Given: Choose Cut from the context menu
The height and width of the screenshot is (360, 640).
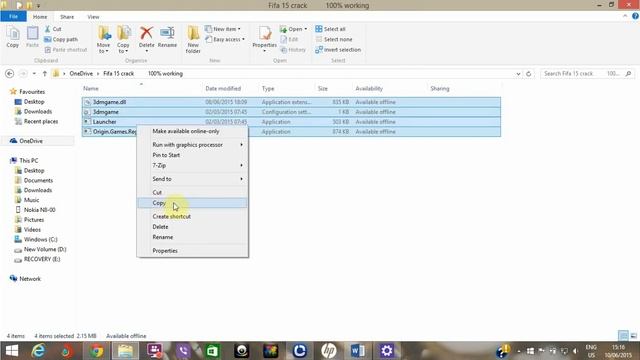Looking at the screenshot, I should click(192, 192).
